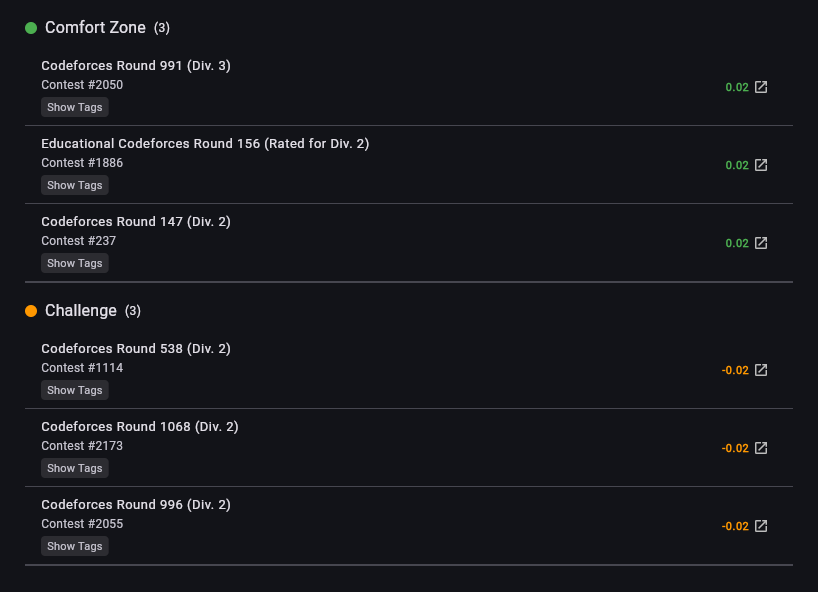Open external link for Codeforces Round 996
The width and height of the screenshot is (818, 592).
pos(761,526)
